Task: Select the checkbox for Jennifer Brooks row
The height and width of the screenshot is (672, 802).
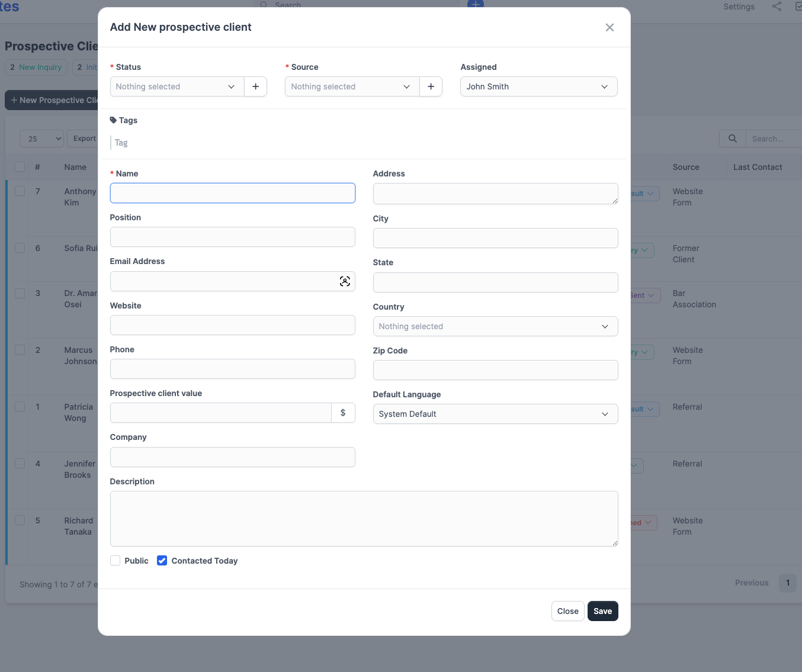Action: (20, 463)
